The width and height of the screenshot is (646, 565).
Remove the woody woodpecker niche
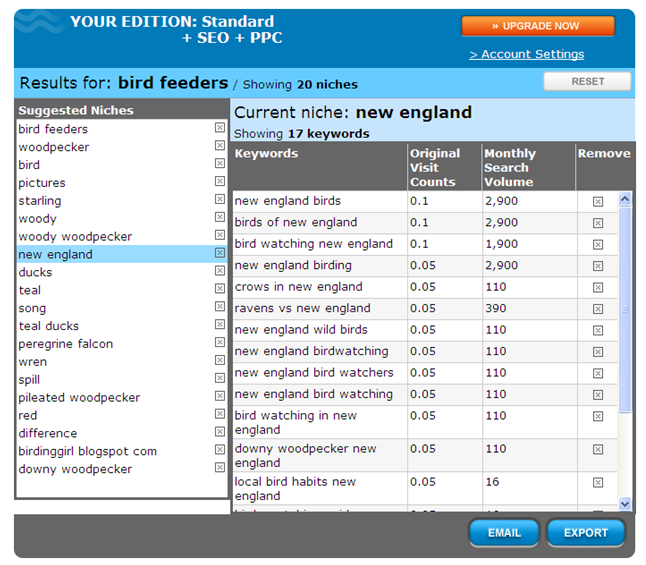coord(220,235)
